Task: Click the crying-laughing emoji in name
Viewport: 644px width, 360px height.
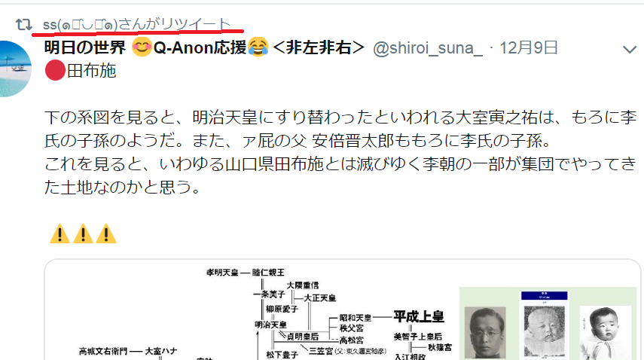Action: click(258, 47)
